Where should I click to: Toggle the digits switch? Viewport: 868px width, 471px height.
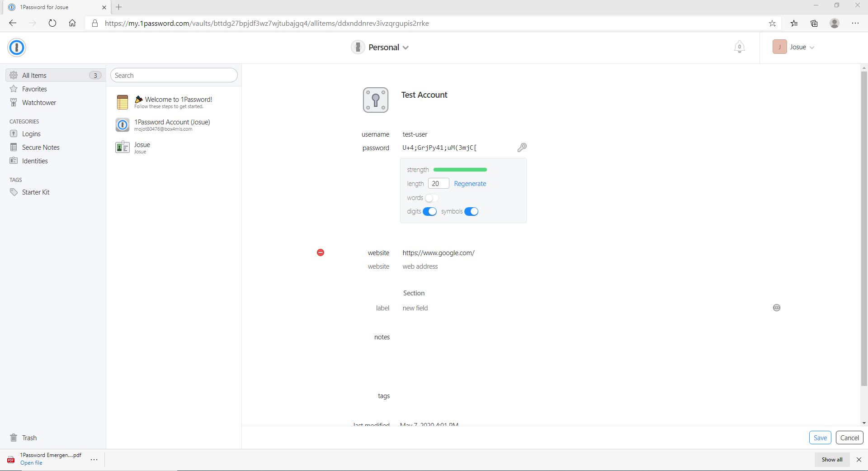pos(430,211)
